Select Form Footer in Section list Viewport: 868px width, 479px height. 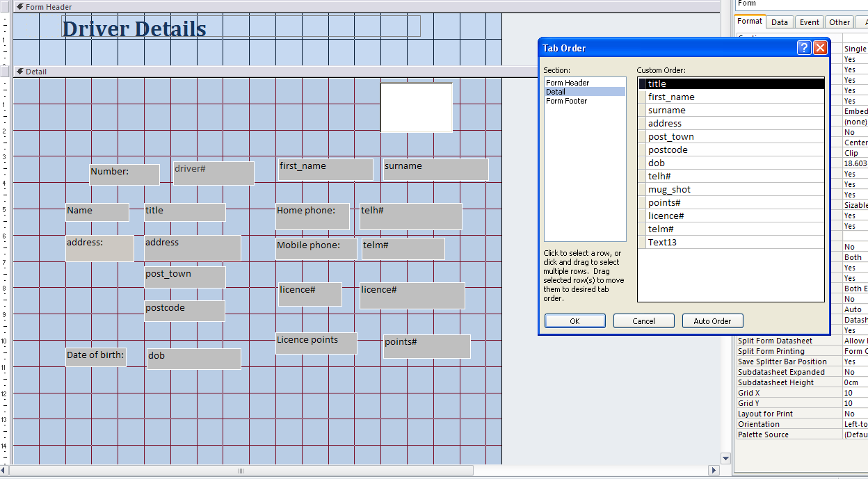pos(584,101)
